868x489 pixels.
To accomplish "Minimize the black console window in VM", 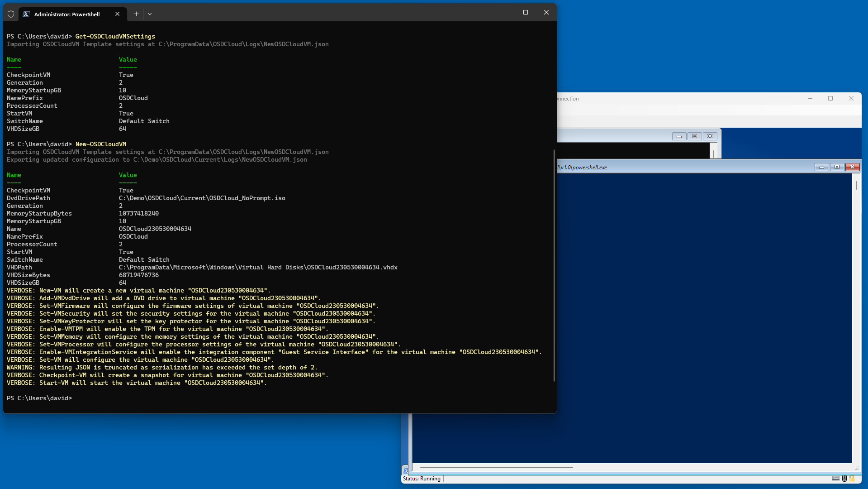I will point(679,136).
